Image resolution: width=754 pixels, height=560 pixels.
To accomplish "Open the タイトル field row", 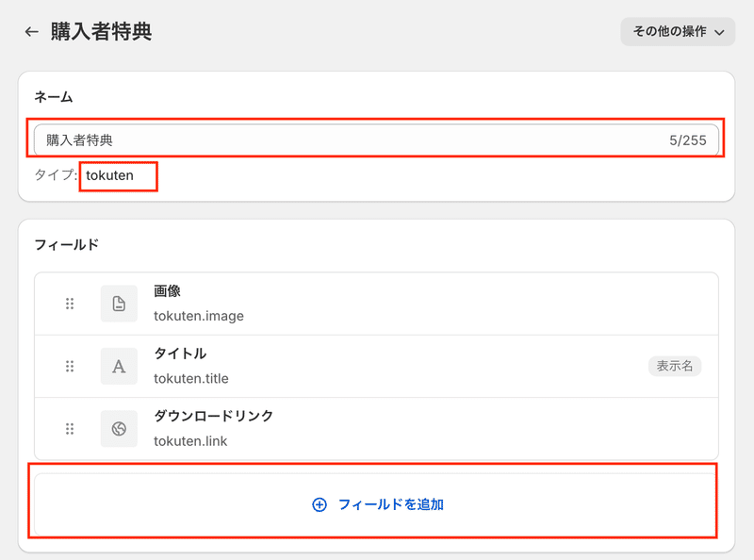I will pos(376,366).
